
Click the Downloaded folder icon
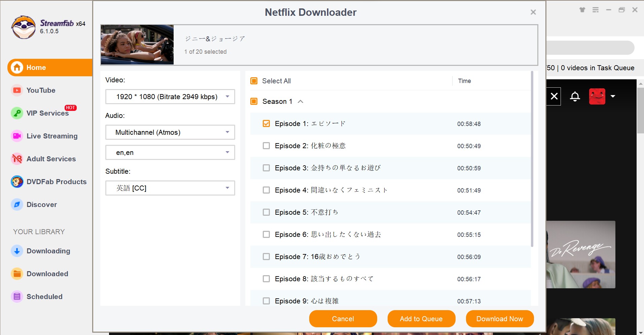point(17,274)
